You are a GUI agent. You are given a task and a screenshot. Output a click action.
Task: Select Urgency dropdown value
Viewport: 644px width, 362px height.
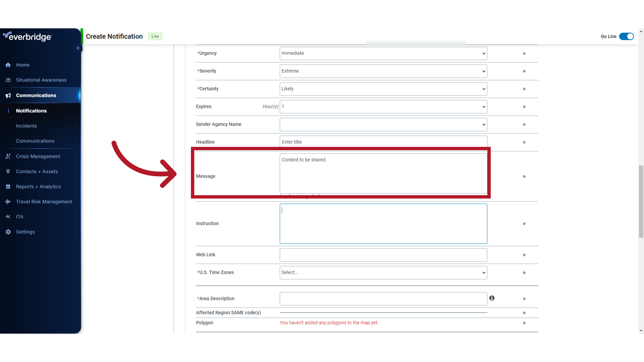(x=383, y=53)
